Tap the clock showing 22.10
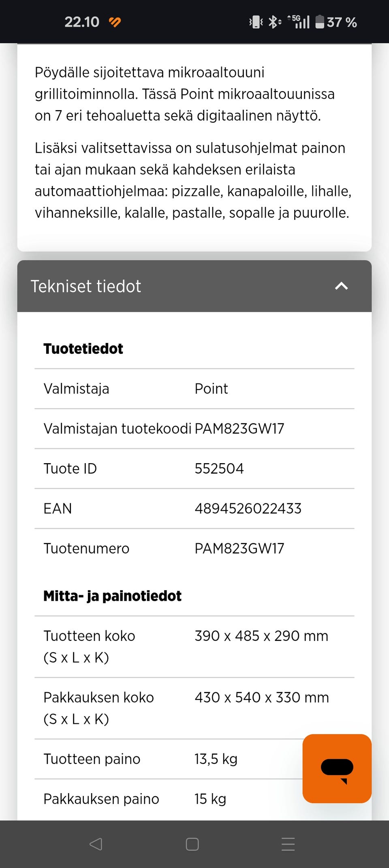The width and height of the screenshot is (389, 868). point(82,22)
